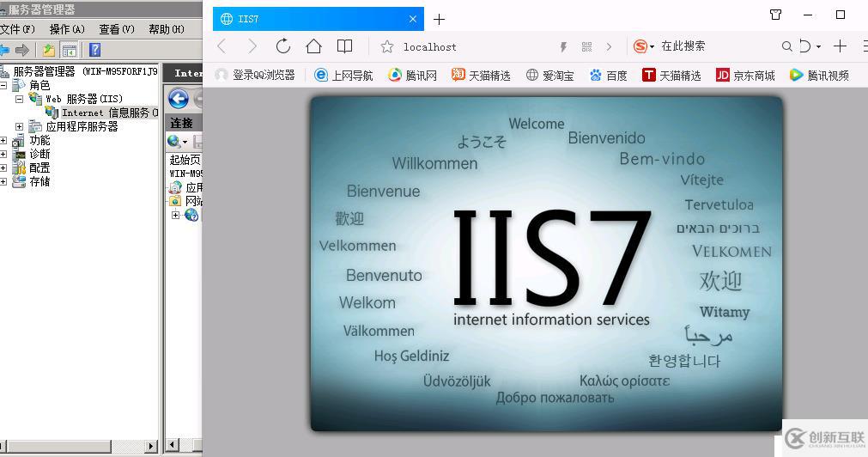The height and width of the screenshot is (457, 868).
Task: Select Web 服务器(IIS) tree item
Action: click(83, 99)
